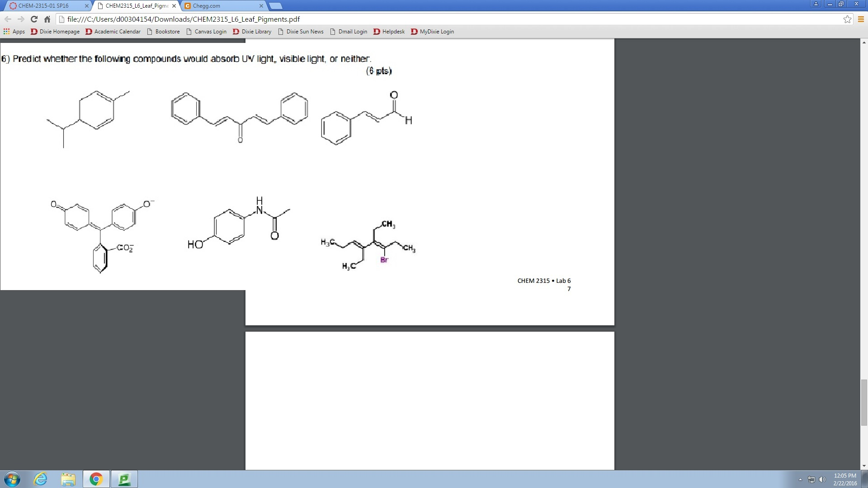The height and width of the screenshot is (488, 868).
Task: Reload the current PDF page
Action: pyautogui.click(x=34, y=19)
